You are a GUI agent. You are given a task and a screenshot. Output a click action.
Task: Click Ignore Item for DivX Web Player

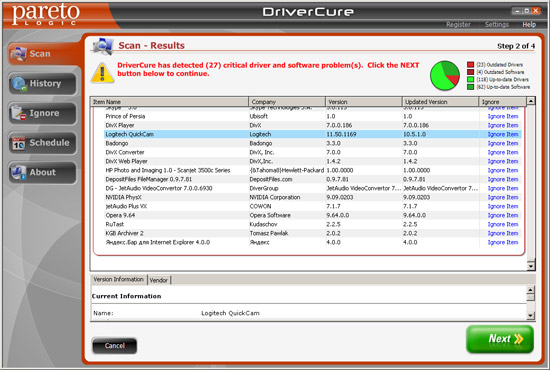[x=503, y=161]
